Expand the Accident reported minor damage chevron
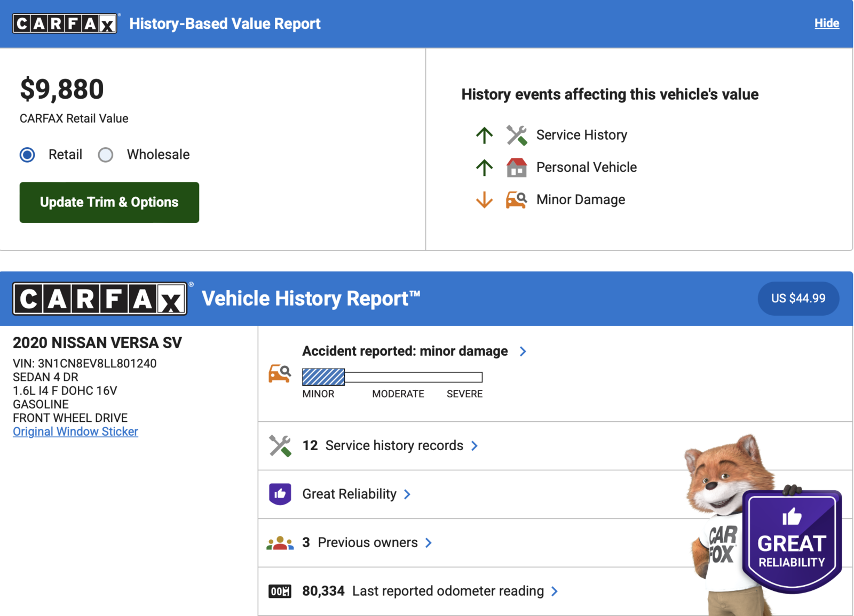 pos(523,351)
